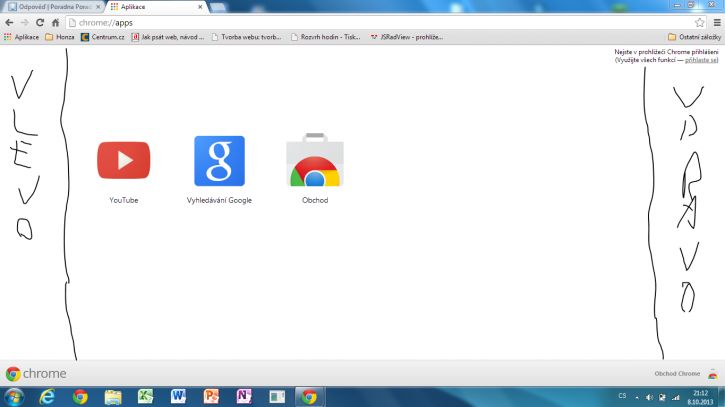Screen dimensions: 725x407
Task: Go back with the browser back arrow
Action: 9,22
